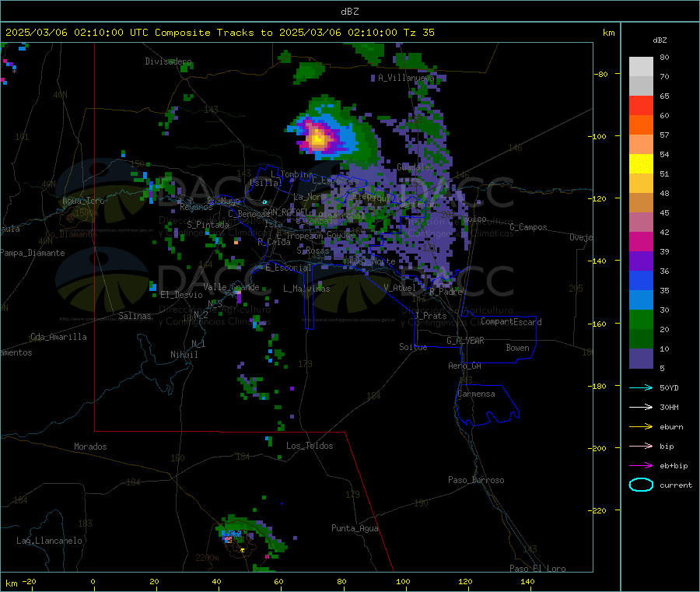Click the '100' tick on bottom km axis

point(403,581)
